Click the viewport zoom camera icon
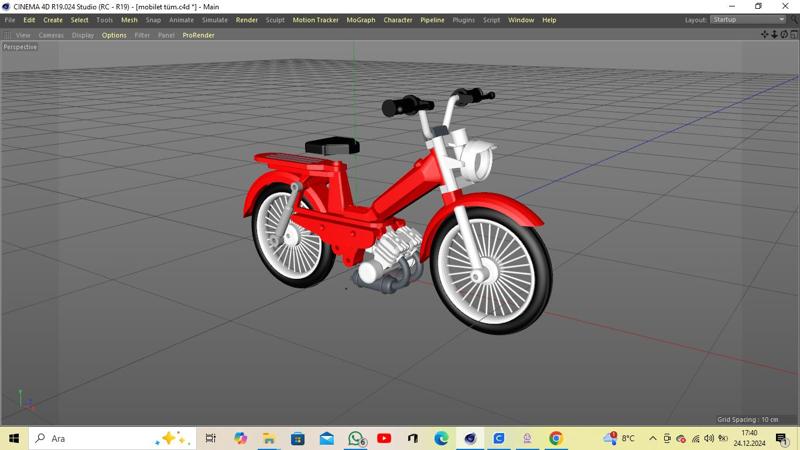Screen dimensions: 800x450 click(x=774, y=35)
